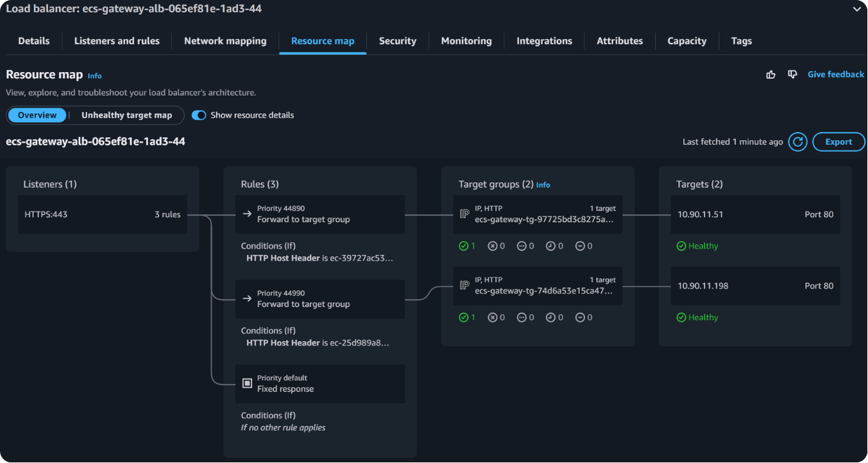868x463 pixels.
Task: Click Healthy check icon for 10.90.11.51
Action: click(681, 246)
